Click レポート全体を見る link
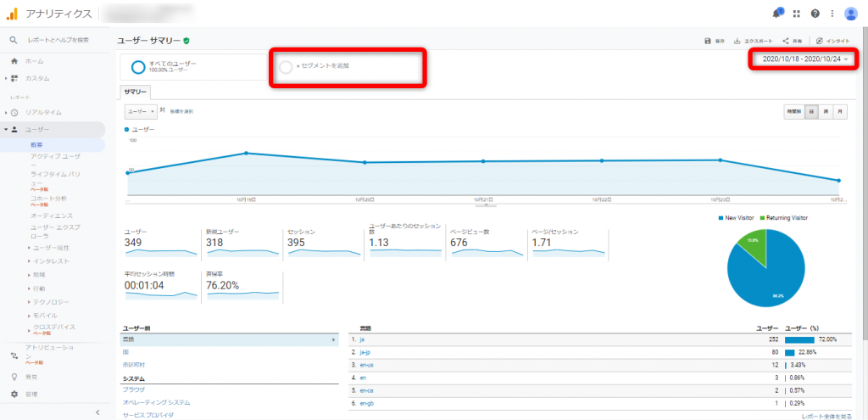 click(827, 416)
